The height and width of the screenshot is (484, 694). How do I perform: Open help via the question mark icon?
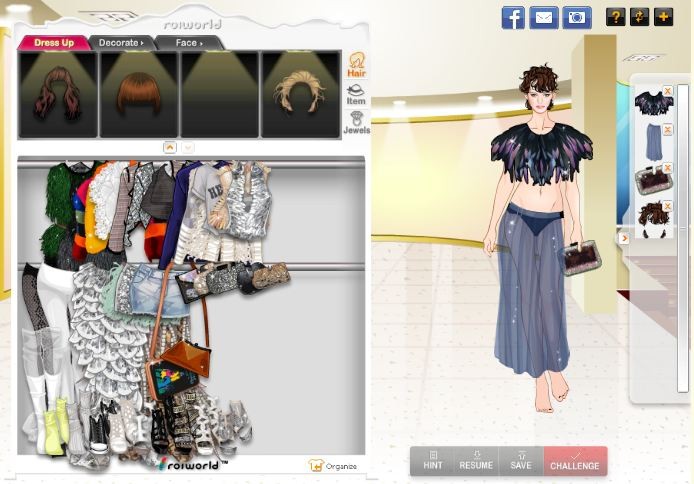pos(615,17)
